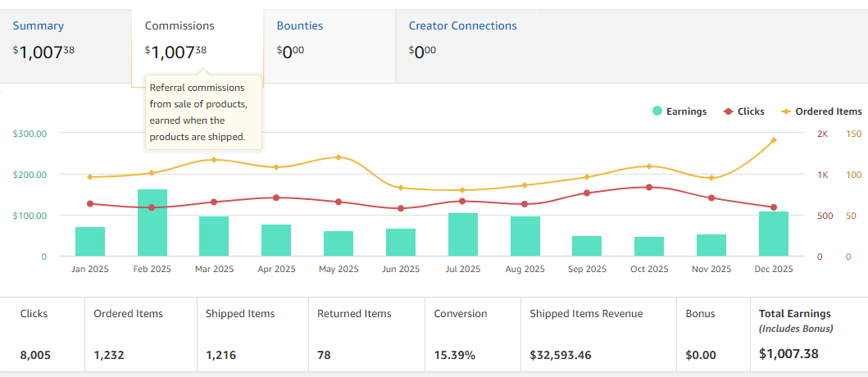Click the Feb 2025 earnings bar
The height and width of the screenshot is (377, 868).
pos(152,223)
